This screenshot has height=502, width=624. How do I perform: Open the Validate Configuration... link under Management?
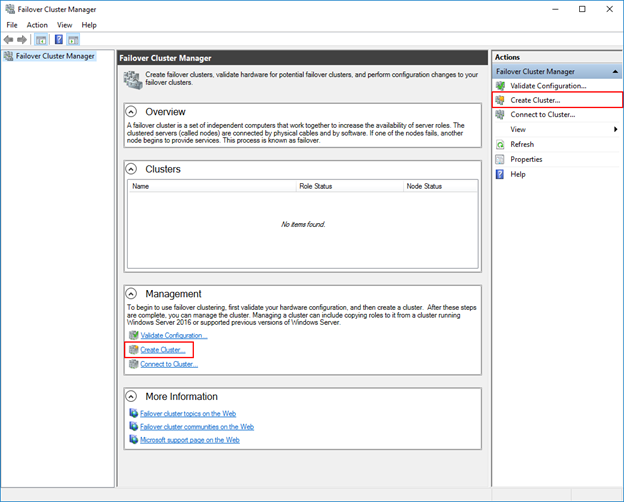(x=174, y=335)
